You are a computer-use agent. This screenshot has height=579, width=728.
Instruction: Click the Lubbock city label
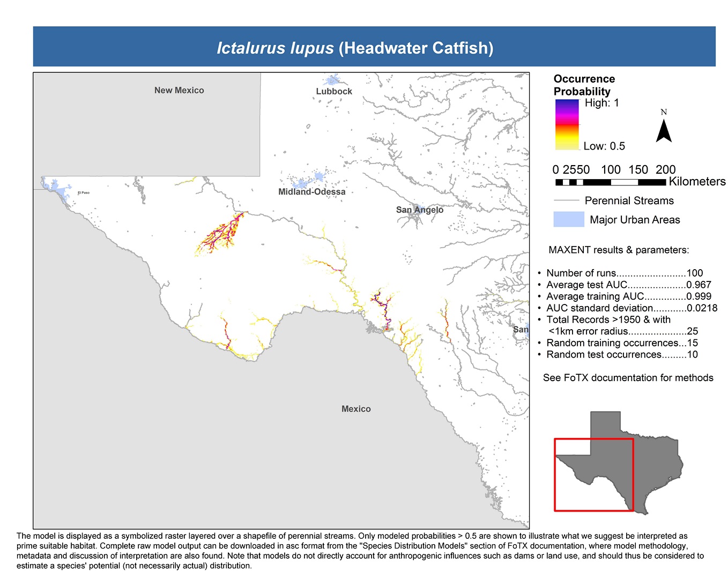tap(334, 92)
